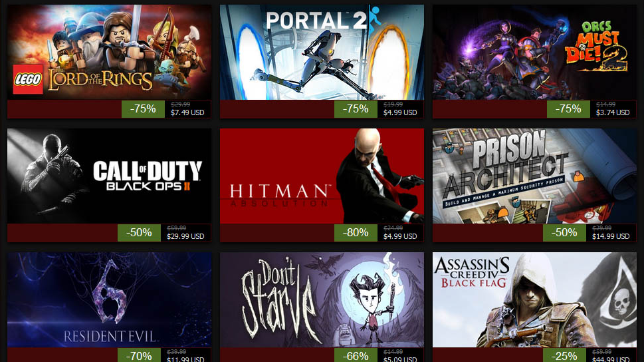This screenshot has width=644, height=362.
Task: Open the Portal 2 game banner
Action: click(322, 53)
